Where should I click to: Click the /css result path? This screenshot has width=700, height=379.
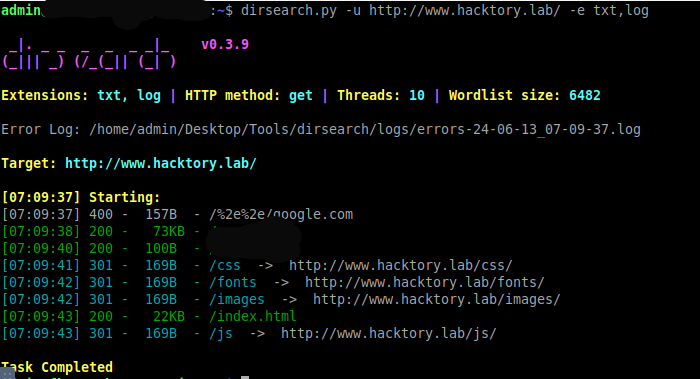coord(225,265)
